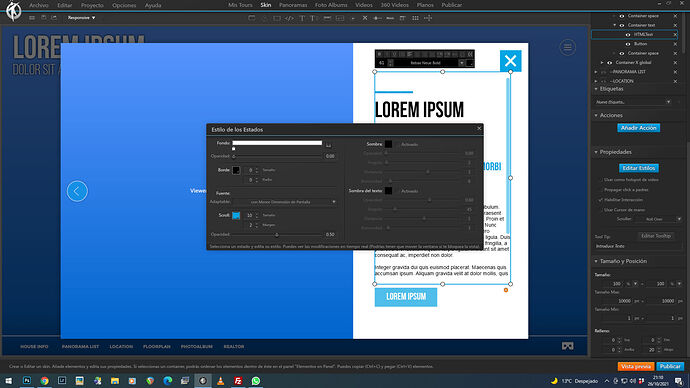690x388 pixels.
Task: Click the Editar Estilos button
Action: tap(639, 168)
